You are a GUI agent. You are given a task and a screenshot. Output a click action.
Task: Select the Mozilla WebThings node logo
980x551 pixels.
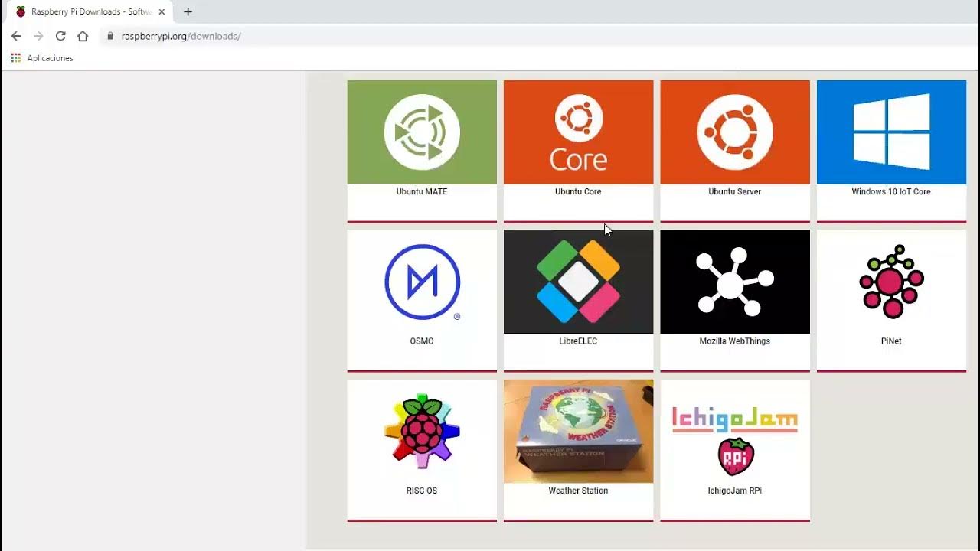pos(735,282)
